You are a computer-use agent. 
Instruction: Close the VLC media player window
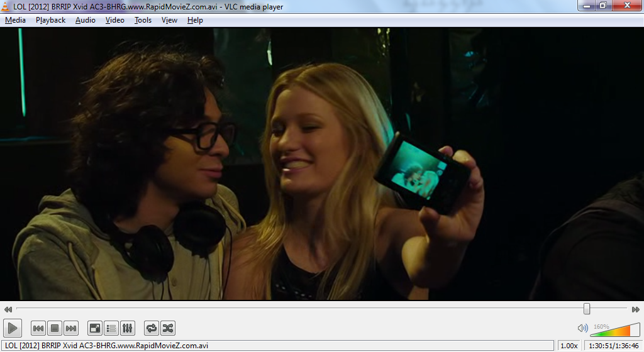click(627, 5)
